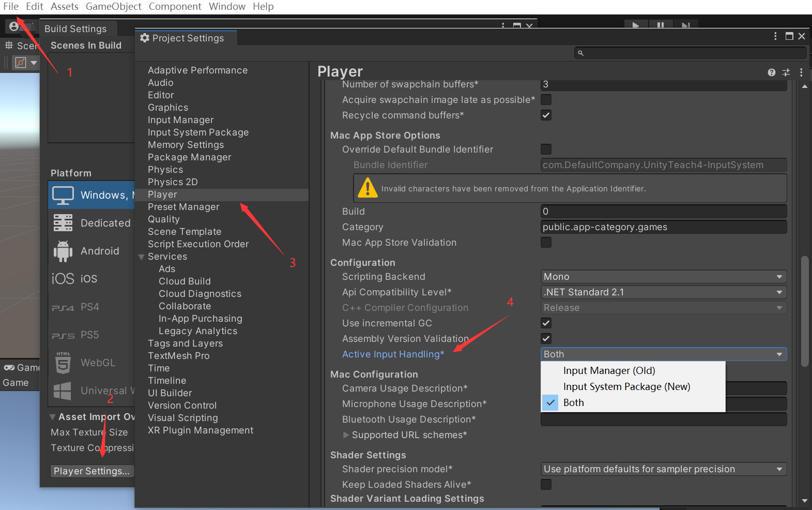Select the Android platform icon

click(63, 251)
